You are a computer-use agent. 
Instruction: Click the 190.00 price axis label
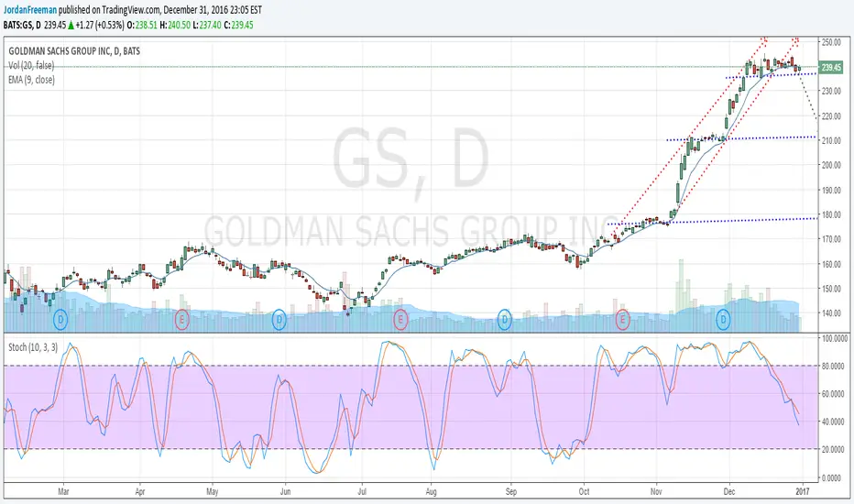831,191
